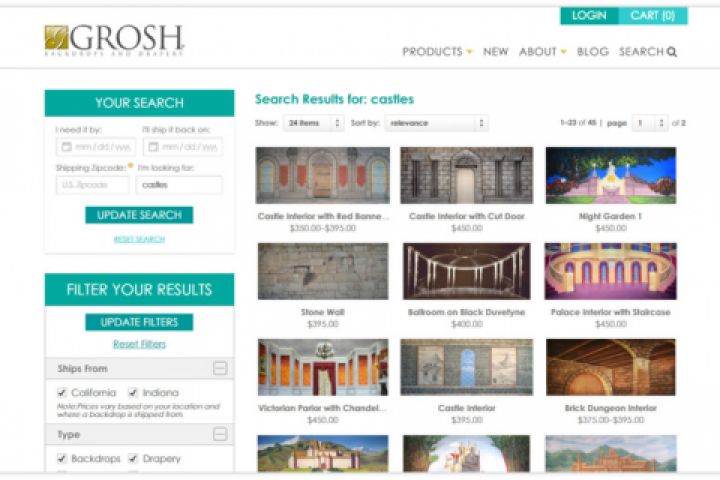Uncheck the Indiana checkbox

(133, 392)
